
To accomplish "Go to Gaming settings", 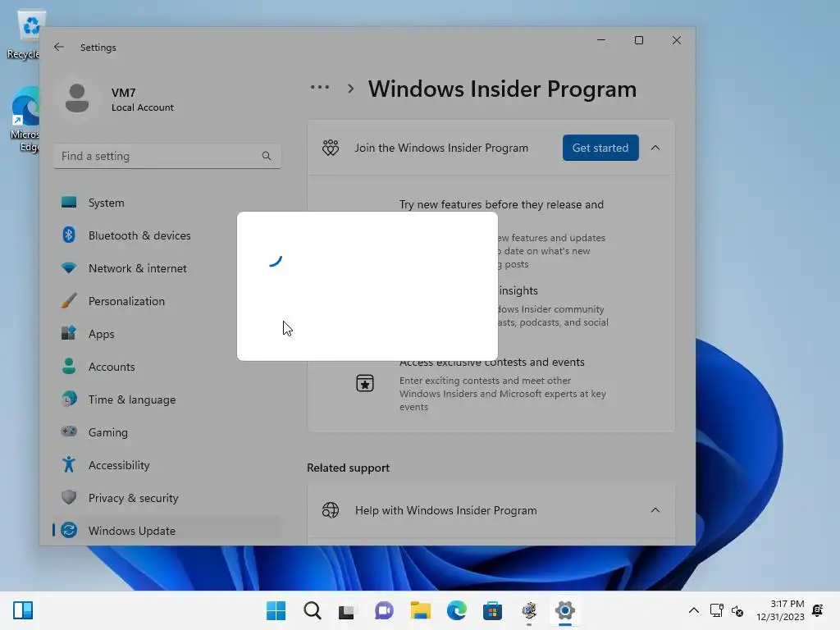I will pos(167,431).
